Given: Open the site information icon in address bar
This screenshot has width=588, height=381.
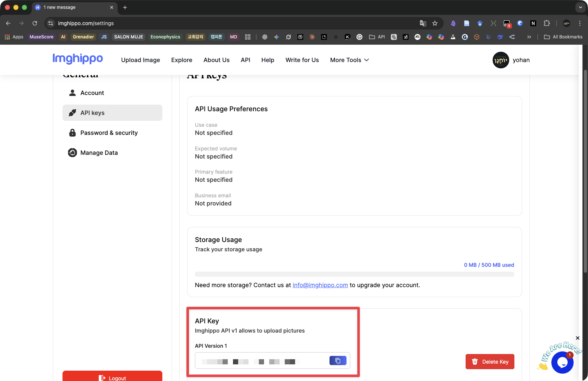Looking at the screenshot, I should click(x=51, y=23).
